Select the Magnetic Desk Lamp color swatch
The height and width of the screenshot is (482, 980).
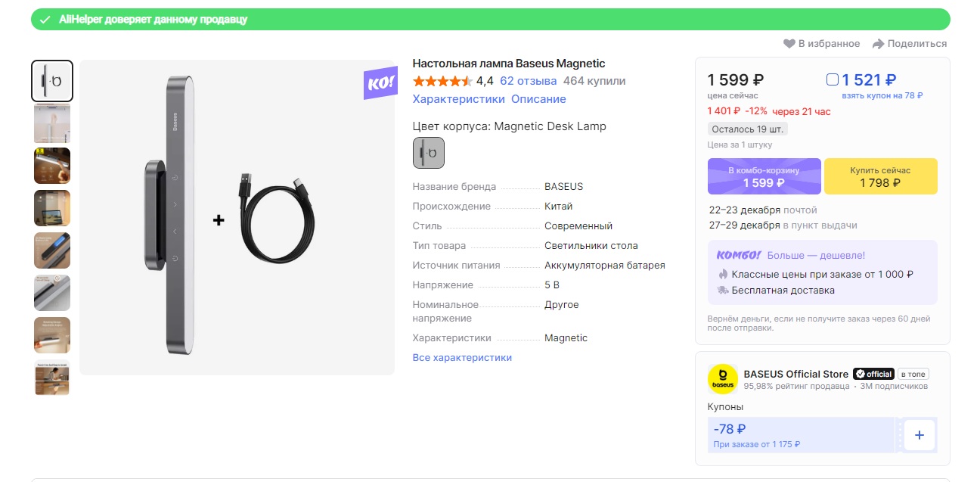pos(429,153)
